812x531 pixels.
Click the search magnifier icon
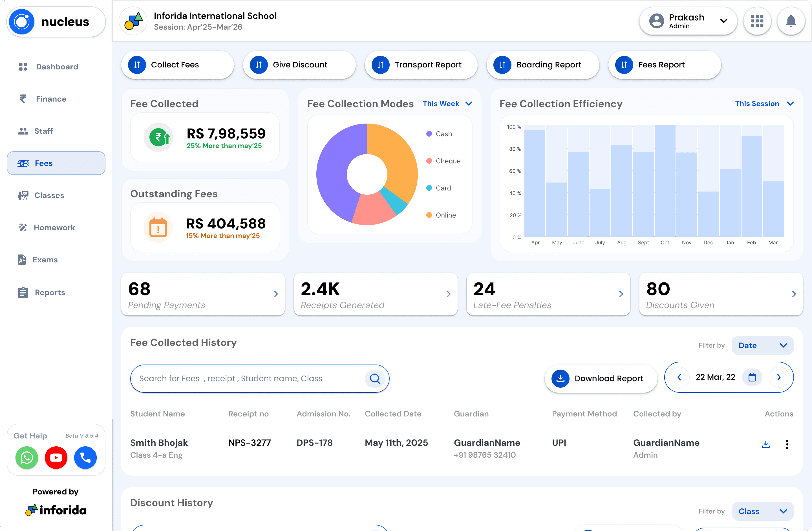pyautogui.click(x=375, y=378)
